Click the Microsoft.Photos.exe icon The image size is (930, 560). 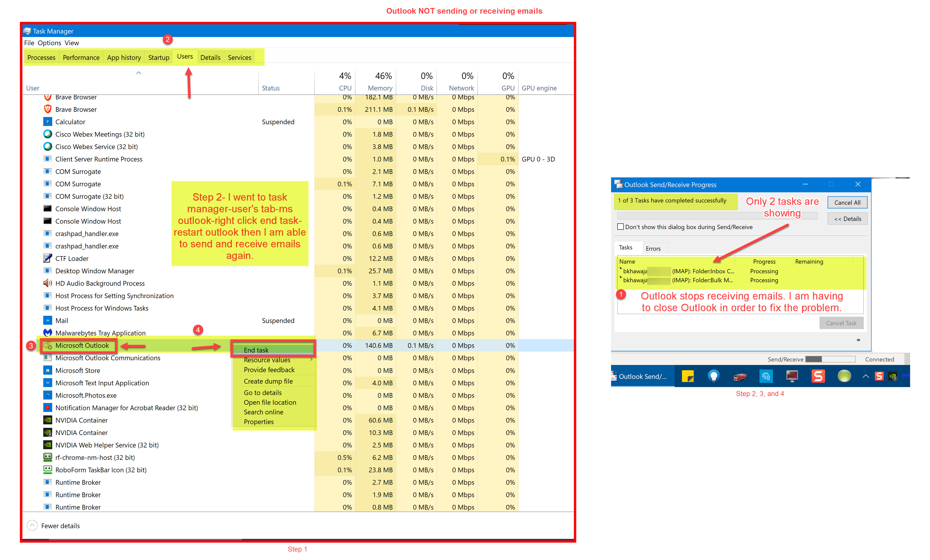tap(47, 395)
